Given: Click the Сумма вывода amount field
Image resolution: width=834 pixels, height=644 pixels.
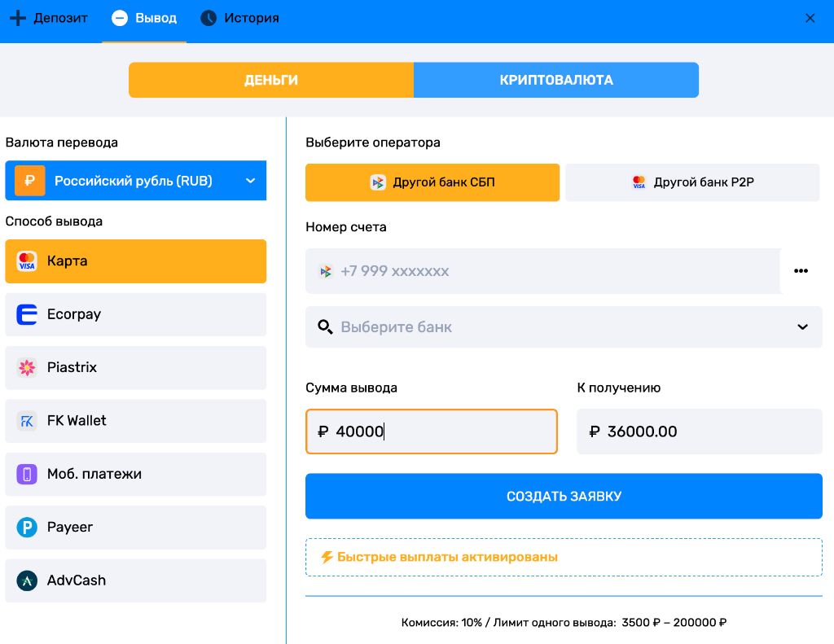Looking at the screenshot, I should coord(432,432).
